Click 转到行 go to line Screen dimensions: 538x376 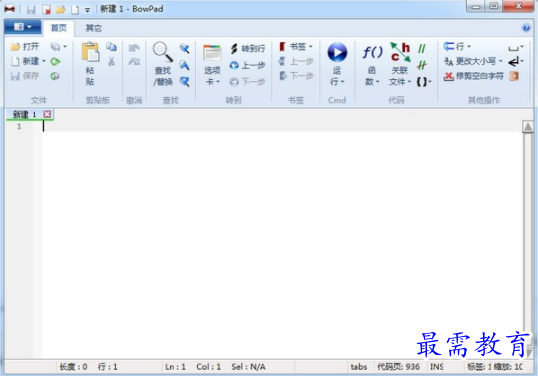tap(248, 49)
